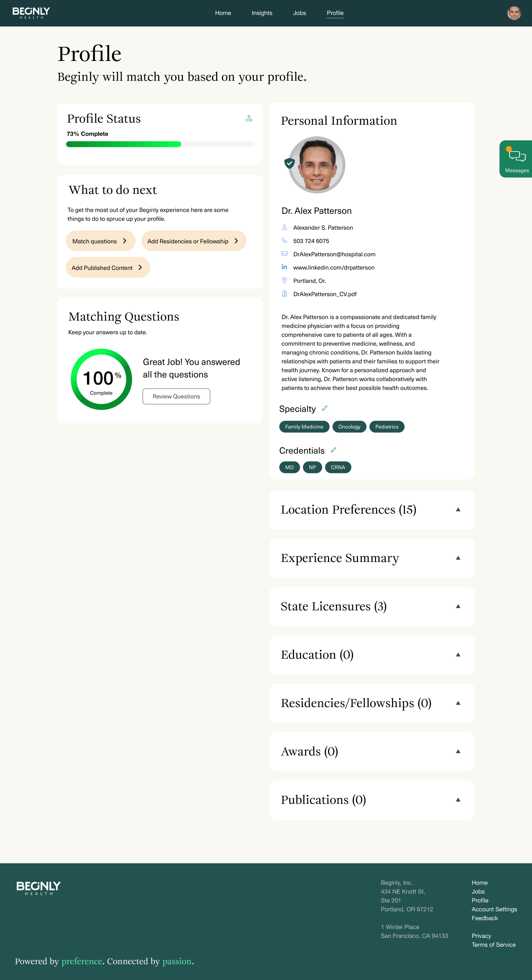The image size is (532, 980).
Task: Expand the Experience Summary section
Action: point(458,558)
